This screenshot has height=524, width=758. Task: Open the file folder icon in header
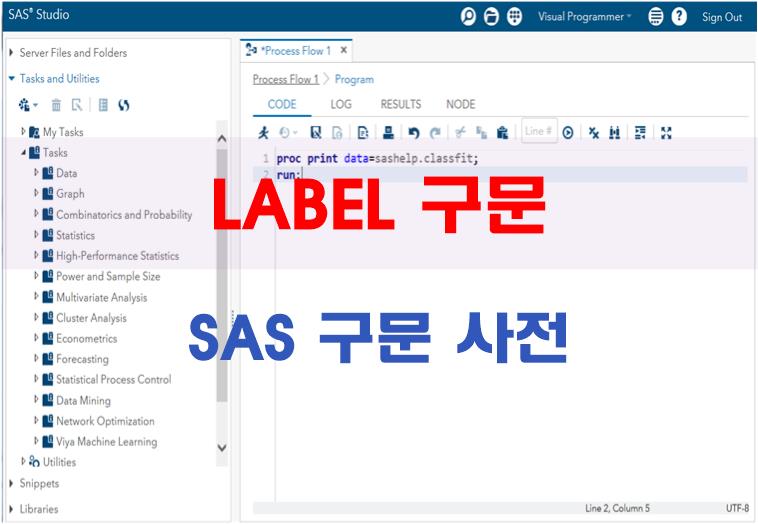491,17
